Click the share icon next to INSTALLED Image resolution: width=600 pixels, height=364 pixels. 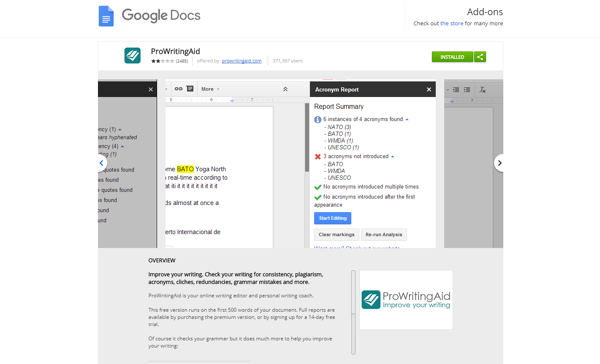point(480,57)
